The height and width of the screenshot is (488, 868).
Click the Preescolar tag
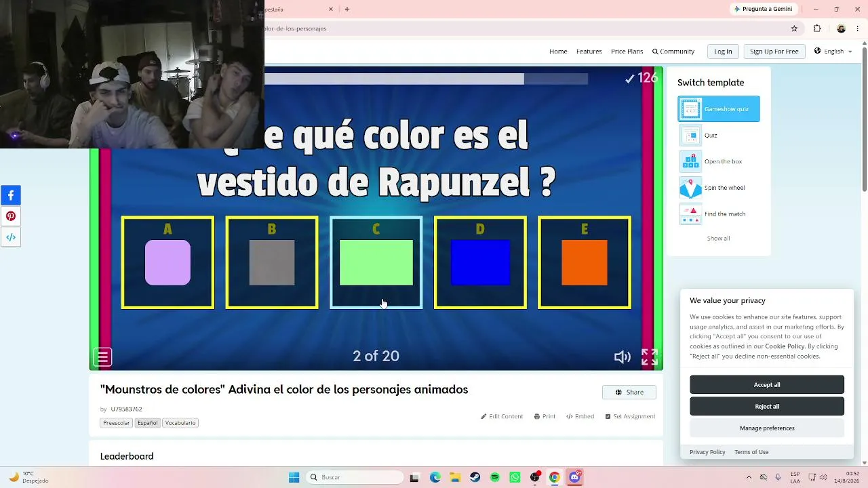[116, 423]
